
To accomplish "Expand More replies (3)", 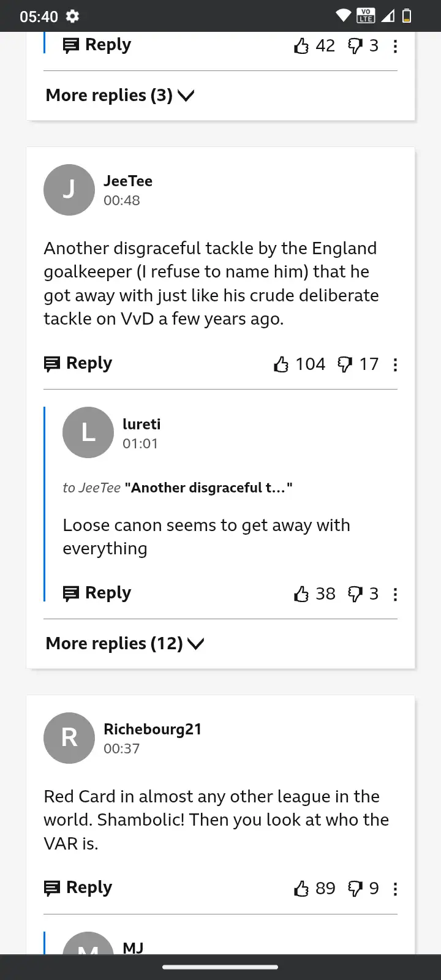I will 119,96.
